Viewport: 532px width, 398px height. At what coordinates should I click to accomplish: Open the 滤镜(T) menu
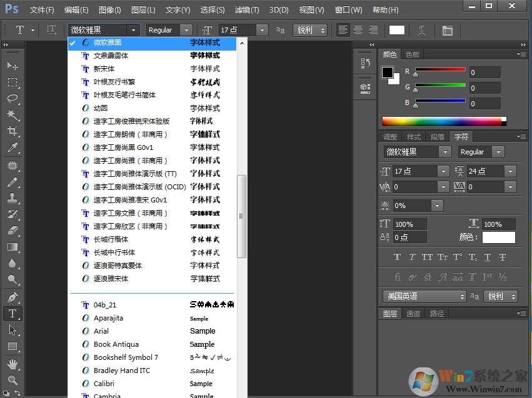point(247,10)
